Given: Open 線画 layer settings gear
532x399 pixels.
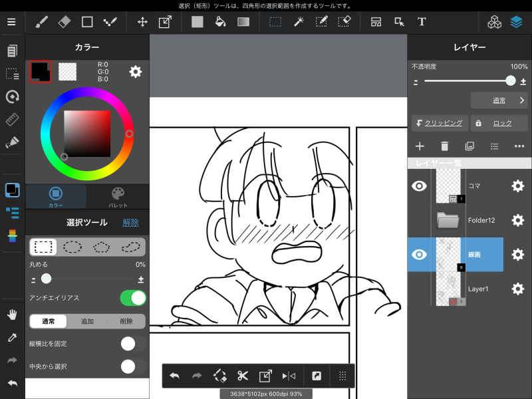Looking at the screenshot, I should (x=518, y=255).
